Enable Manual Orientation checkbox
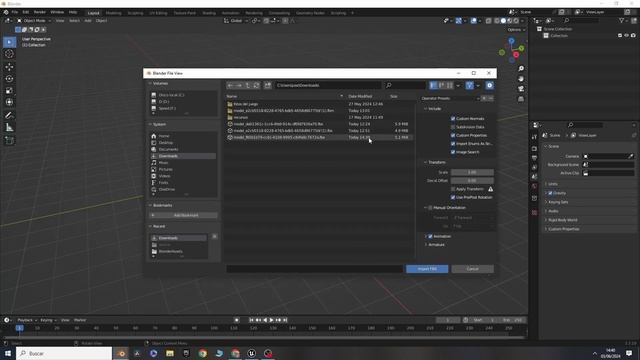 click(430, 208)
